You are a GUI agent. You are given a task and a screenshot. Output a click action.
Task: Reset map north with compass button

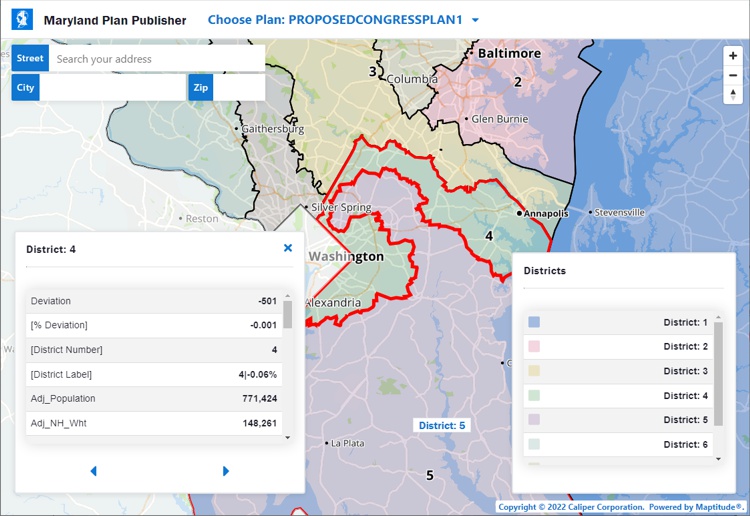pyautogui.click(x=733, y=95)
